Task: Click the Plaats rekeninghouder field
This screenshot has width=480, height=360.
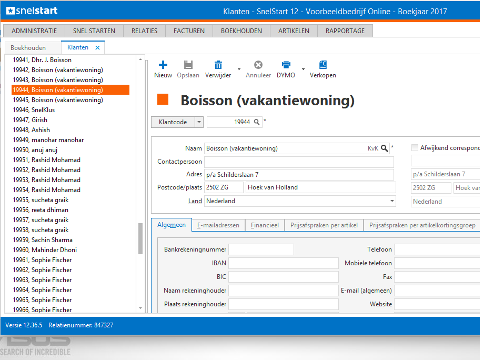Action: [x=283, y=304]
